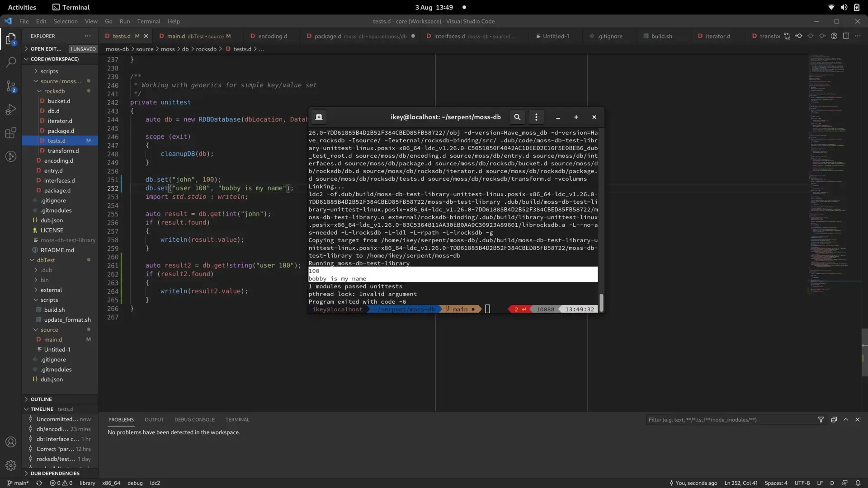Click the terminal search magnifier button
Image resolution: width=868 pixels, height=488 pixels.
[517, 117]
